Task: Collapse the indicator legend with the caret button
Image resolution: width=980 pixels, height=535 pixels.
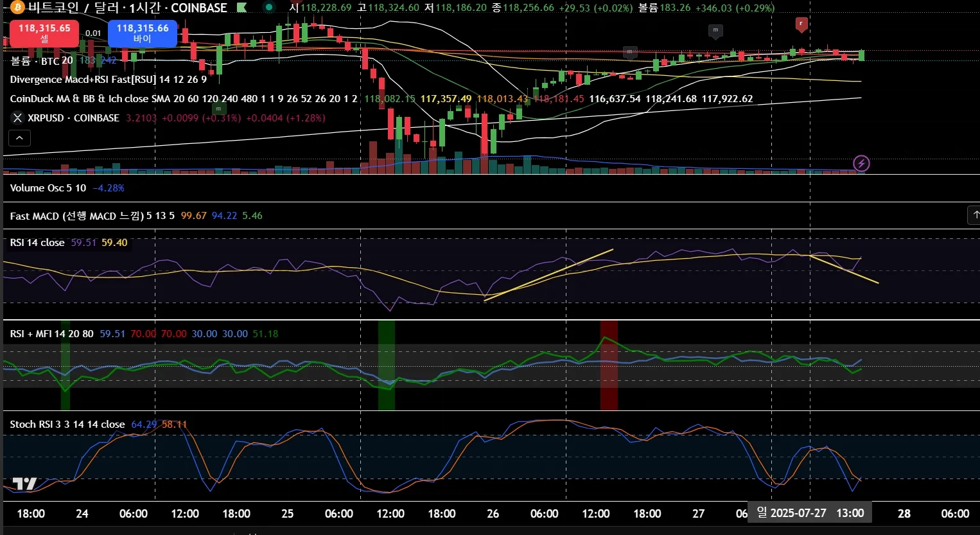Action: pos(19,138)
